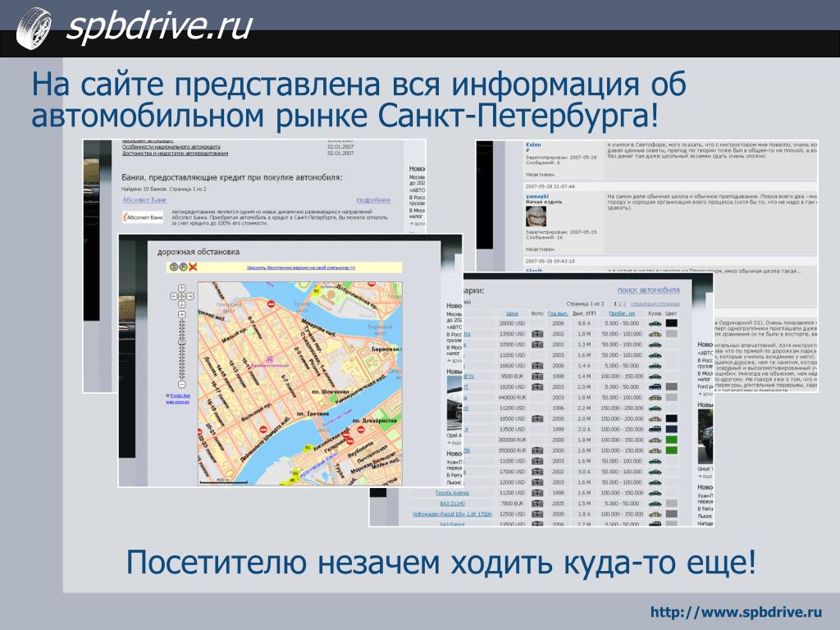Click the Абсолют Банк logo
Screen dimensions: 840x630
143,217
